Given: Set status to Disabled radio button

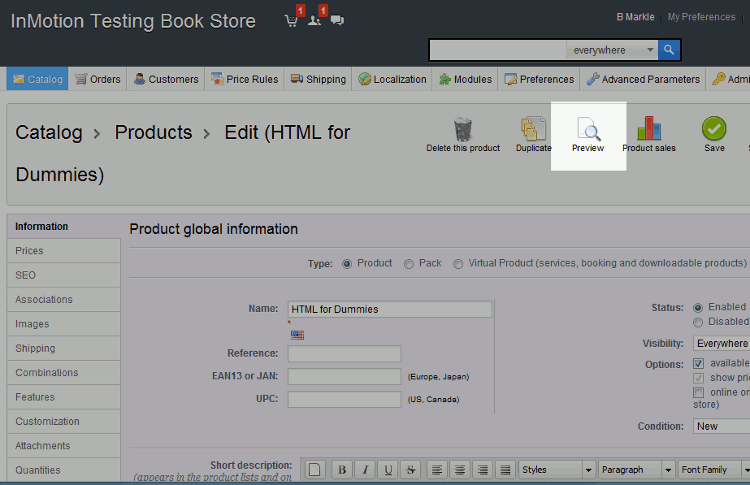Looking at the screenshot, I should (x=698, y=322).
